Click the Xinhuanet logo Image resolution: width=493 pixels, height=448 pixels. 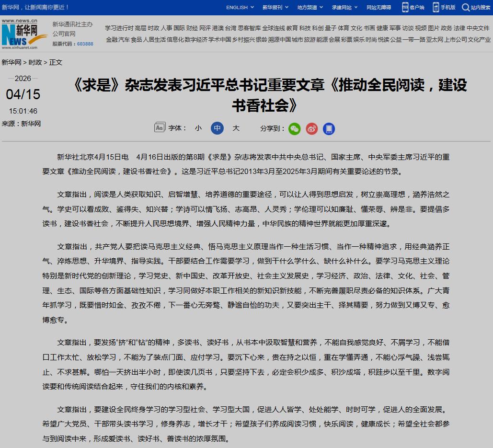20,34
